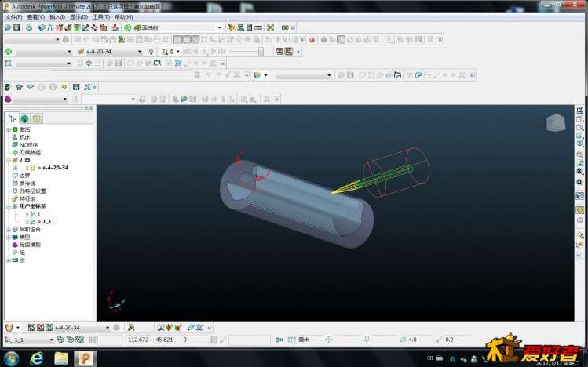This screenshot has height=367, width=588.
Task: Click the feeds and speeds icon
Action: click(60, 27)
